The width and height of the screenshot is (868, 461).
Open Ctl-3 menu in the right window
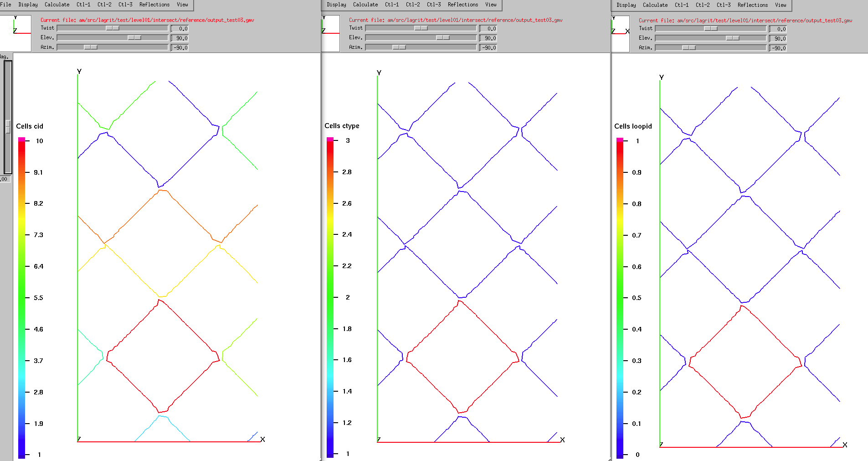(723, 5)
